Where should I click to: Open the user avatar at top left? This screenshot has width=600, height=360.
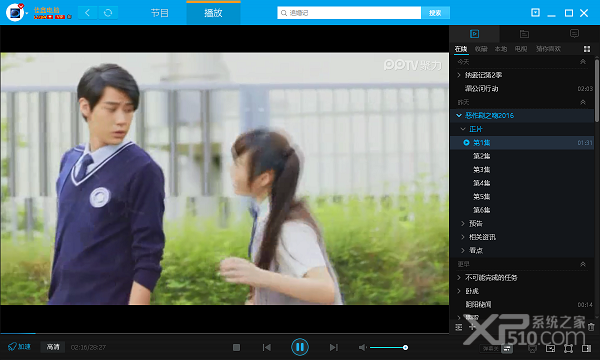tap(15, 13)
